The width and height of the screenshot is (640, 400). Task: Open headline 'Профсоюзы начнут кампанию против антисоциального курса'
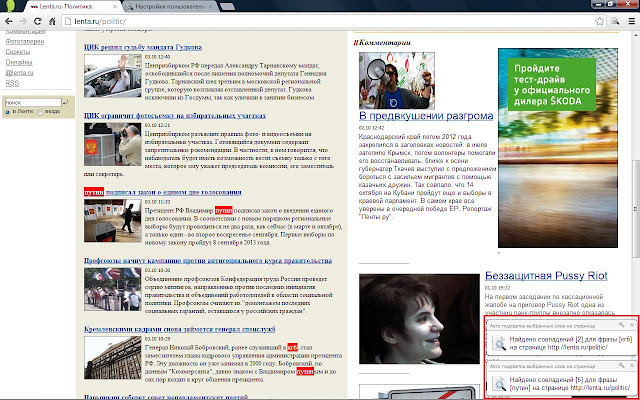(207, 260)
